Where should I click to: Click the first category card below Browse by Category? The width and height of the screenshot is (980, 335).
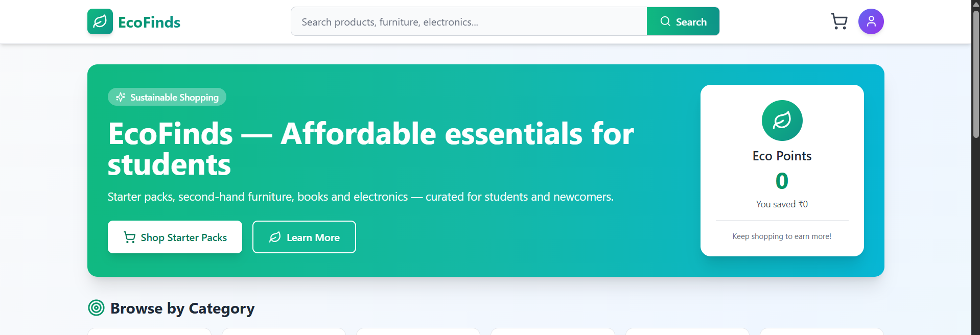point(149,332)
